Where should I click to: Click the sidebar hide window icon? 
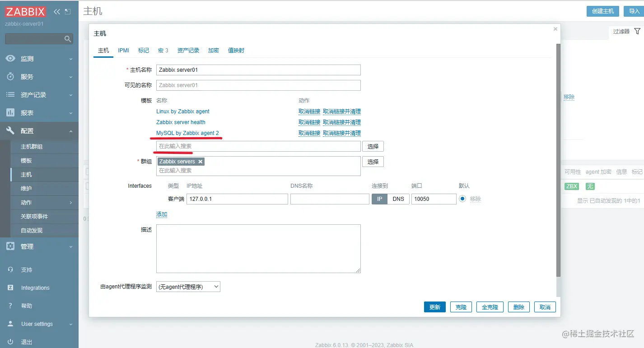[68, 11]
